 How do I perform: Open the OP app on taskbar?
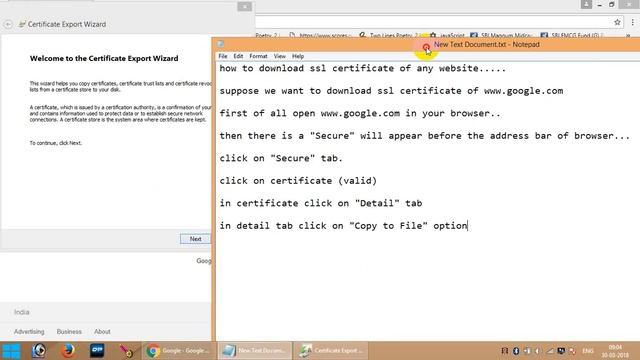click(97, 351)
